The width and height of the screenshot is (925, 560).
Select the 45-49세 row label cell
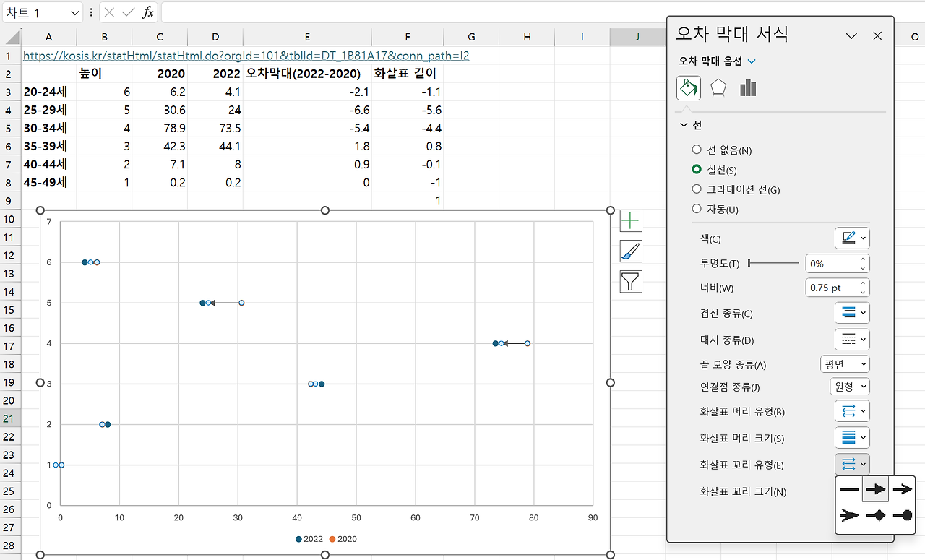(x=49, y=182)
